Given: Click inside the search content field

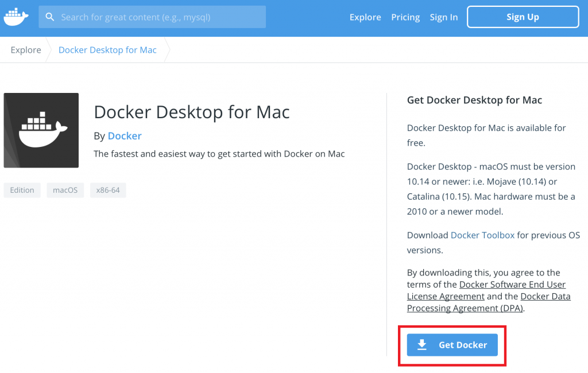Looking at the screenshot, I should pos(152,17).
